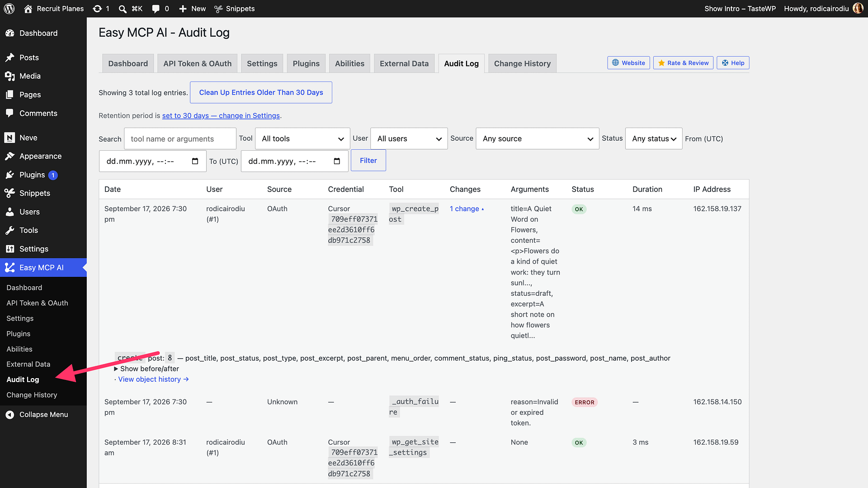This screenshot has width=868, height=488.
Task: Open the Any source dropdown
Action: 538,138
